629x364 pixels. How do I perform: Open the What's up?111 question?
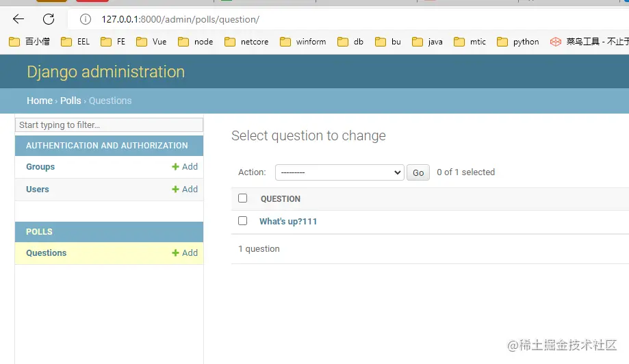[x=288, y=221]
